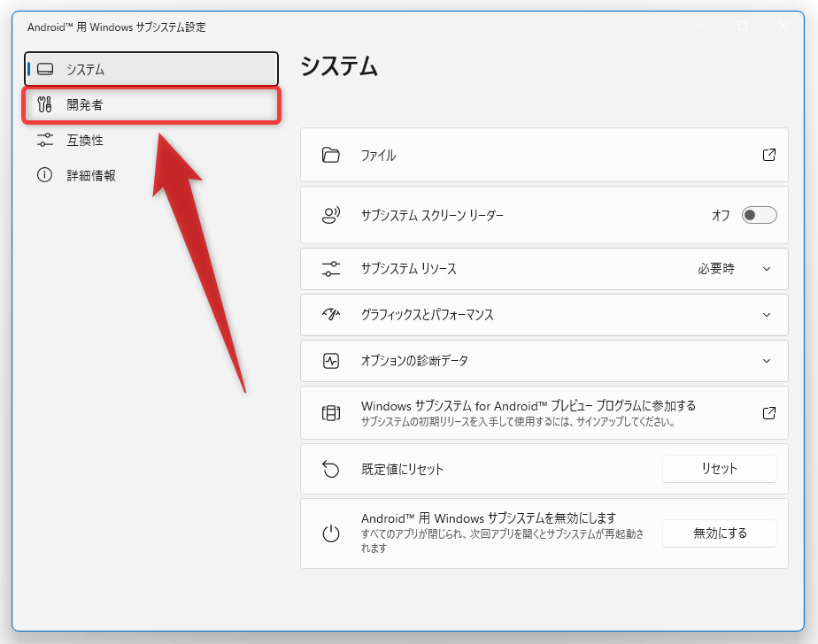Open the 互換性 sidebar section
The width and height of the screenshot is (818, 644).
(x=151, y=141)
